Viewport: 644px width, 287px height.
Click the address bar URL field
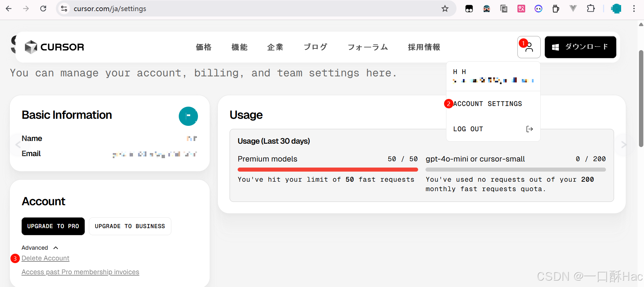click(x=256, y=8)
